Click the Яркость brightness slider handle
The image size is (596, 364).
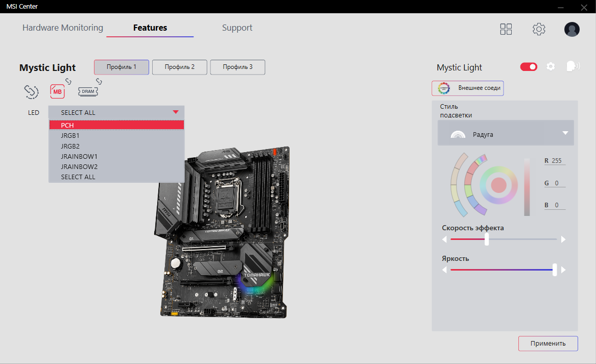(555, 270)
